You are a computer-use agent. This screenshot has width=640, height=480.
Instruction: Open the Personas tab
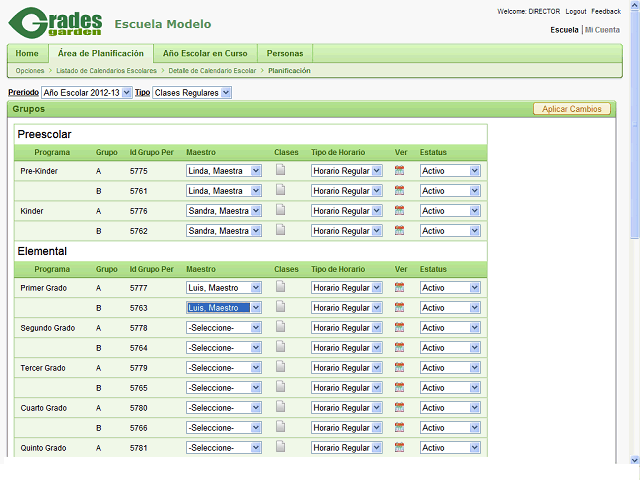285,53
